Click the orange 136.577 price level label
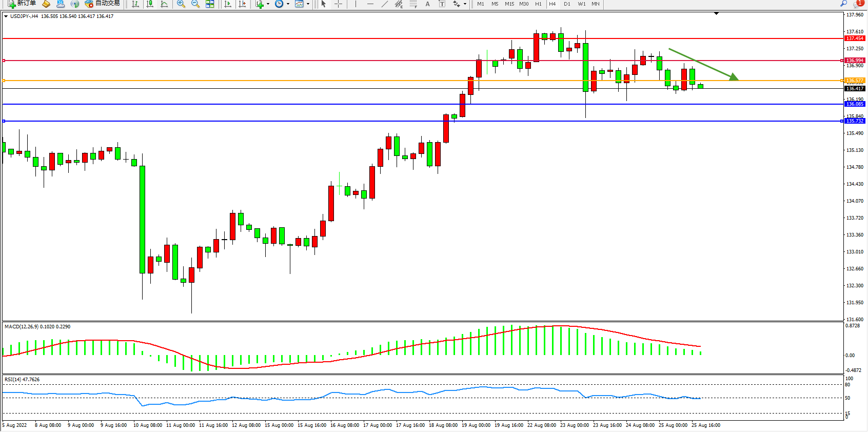 pyautogui.click(x=855, y=81)
